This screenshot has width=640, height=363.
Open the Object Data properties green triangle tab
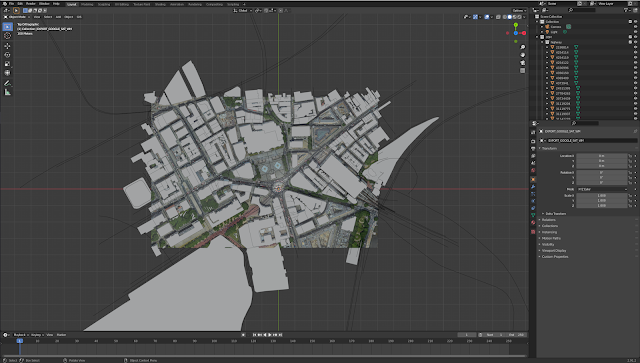click(x=533, y=215)
